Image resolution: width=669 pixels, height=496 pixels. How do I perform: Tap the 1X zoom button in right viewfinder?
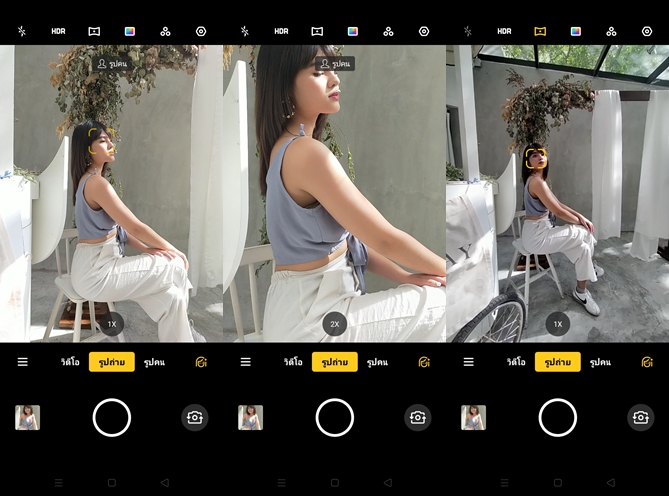point(558,324)
